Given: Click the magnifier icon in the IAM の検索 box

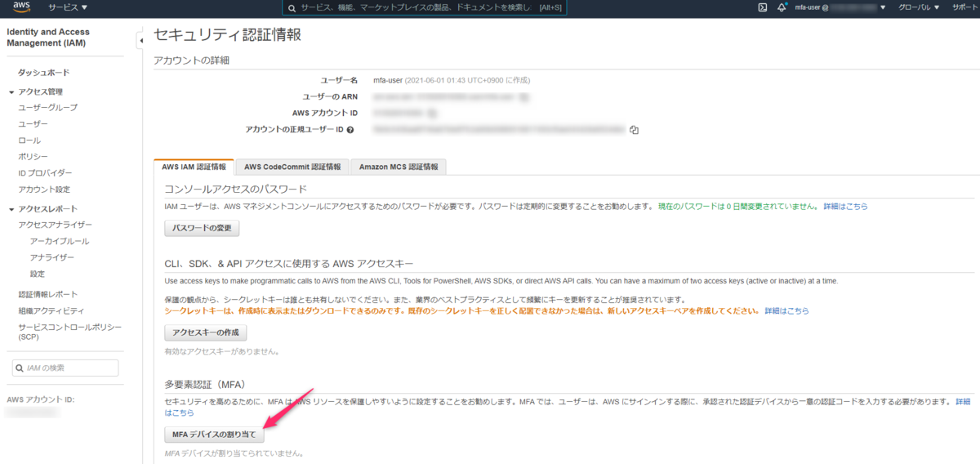Looking at the screenshot, I should (20, 368).
